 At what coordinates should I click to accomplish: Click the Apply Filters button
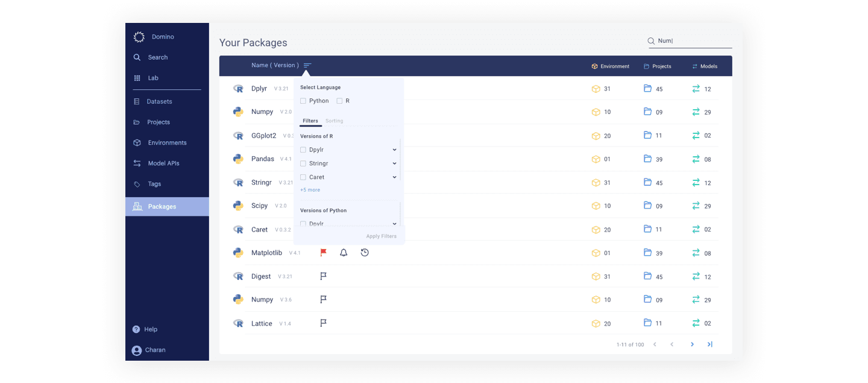coord(382,236)
